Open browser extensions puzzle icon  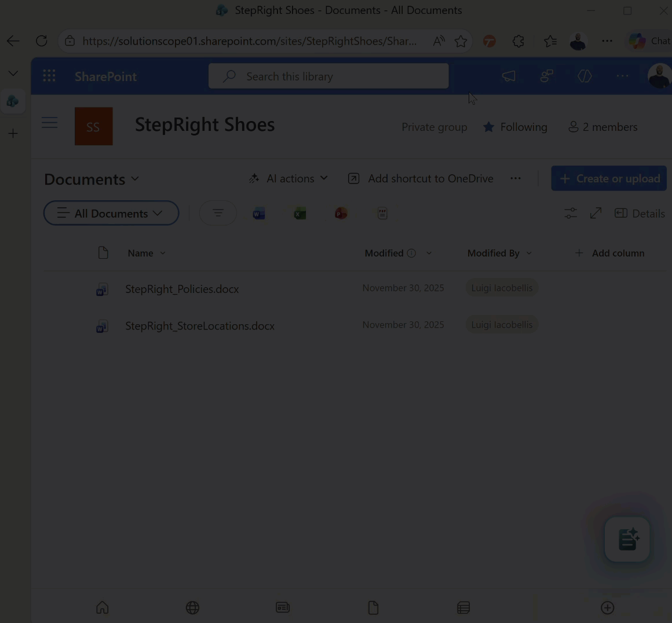point(518,41)
